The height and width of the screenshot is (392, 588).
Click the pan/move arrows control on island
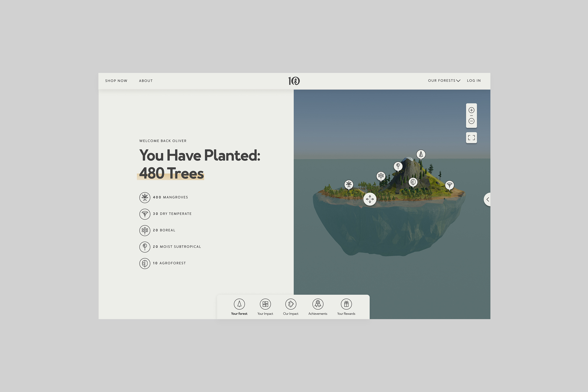tap(370, 199)
